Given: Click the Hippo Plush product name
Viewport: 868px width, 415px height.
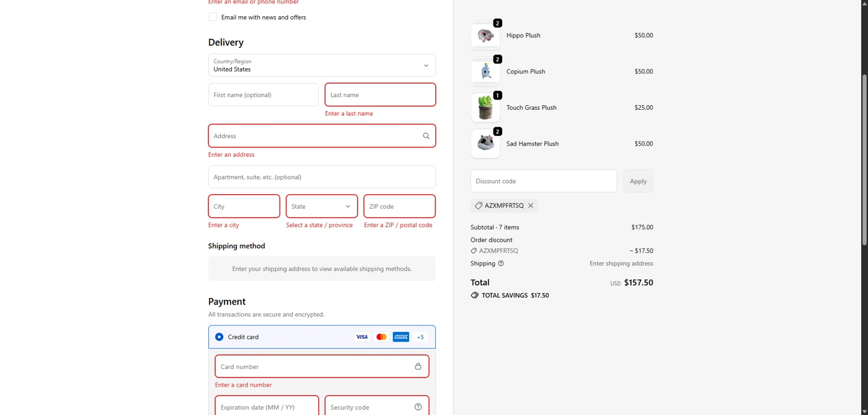Looking at the screenshot, I should 523,35.
